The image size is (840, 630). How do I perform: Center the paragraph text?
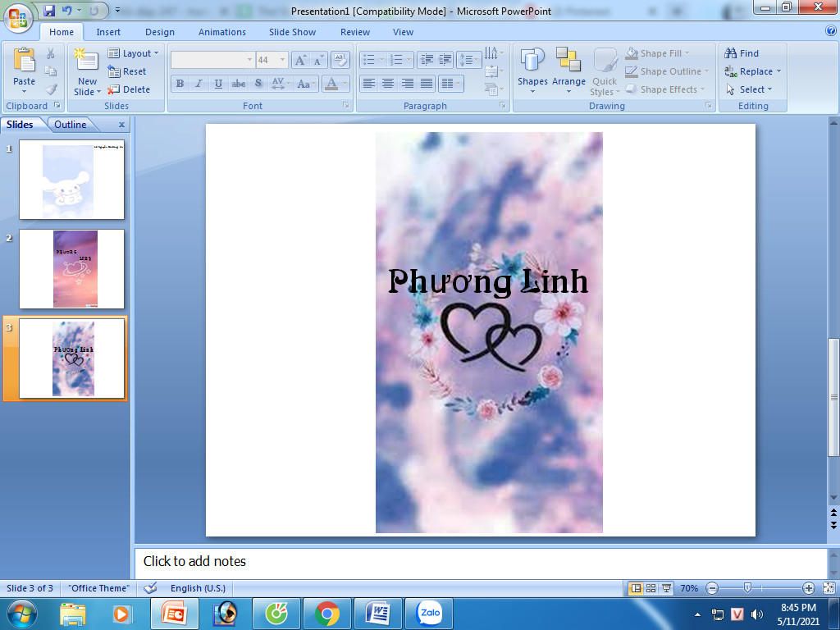tap(388, 84)
